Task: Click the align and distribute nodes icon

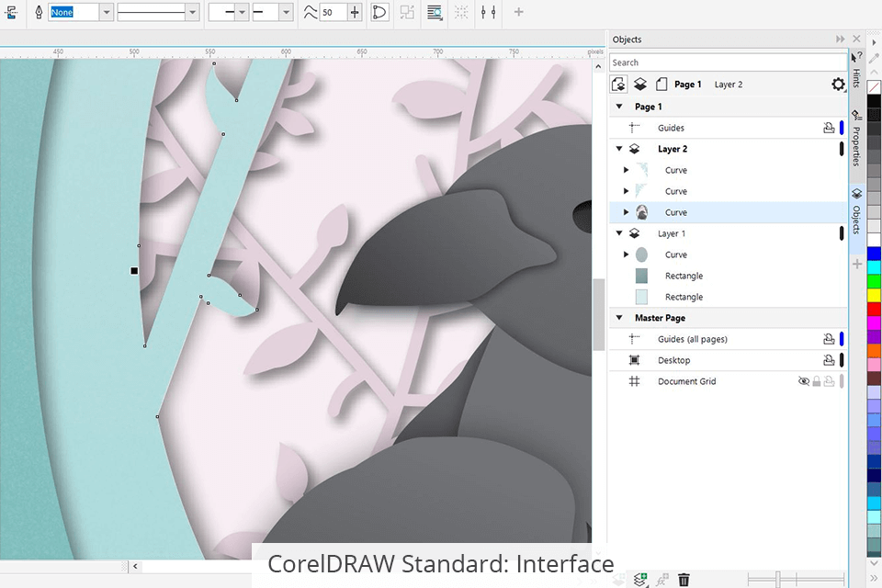Action: pyautogui.click(x=488, y=12)
